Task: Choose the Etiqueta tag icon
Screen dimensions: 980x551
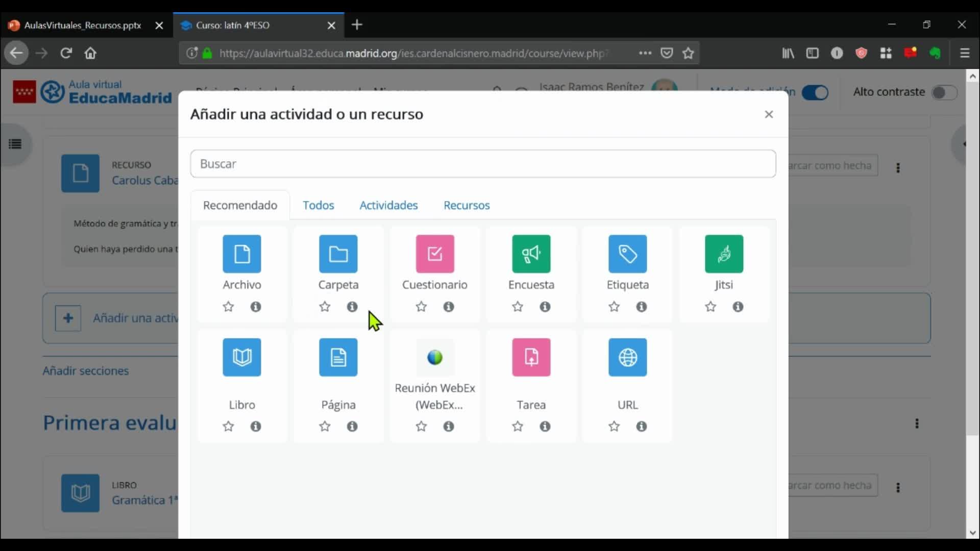Action: (627, 254)
